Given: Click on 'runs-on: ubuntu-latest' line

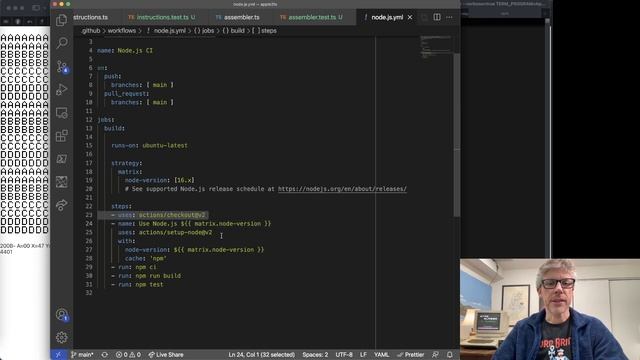Looking at the screenshot, I should [149, 146].
